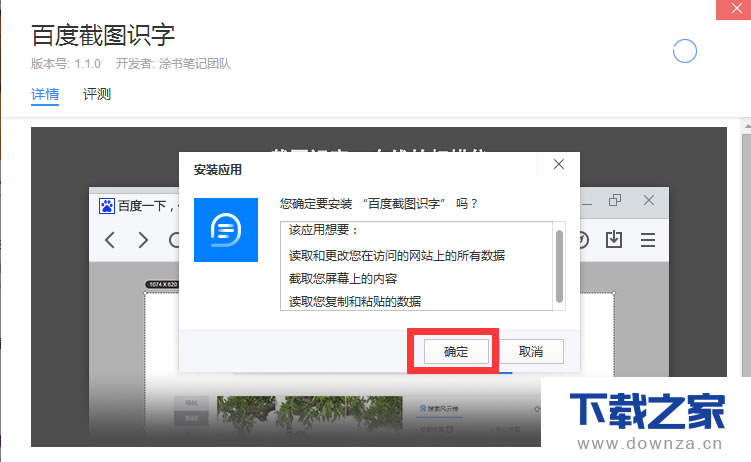Click the dialog title 安装应用
The height and width of the screenshot is (462, 751).
point(217,169)
